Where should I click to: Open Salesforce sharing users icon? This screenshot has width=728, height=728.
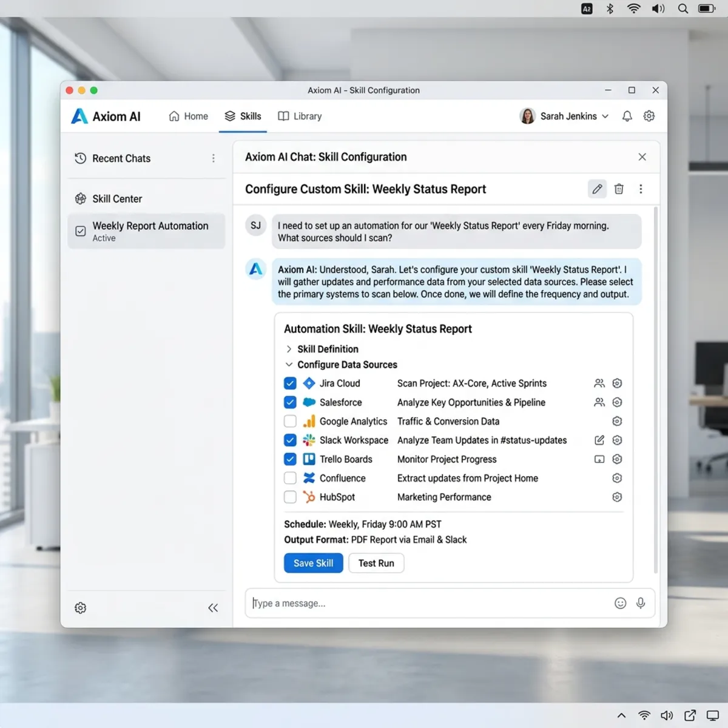(x=599, y=402)
